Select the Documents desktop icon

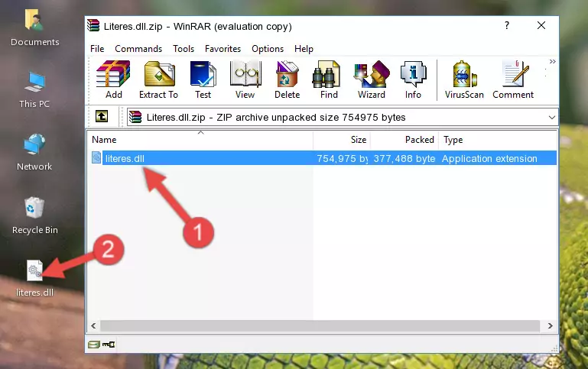pyautogui.click(x=34, y=28)
